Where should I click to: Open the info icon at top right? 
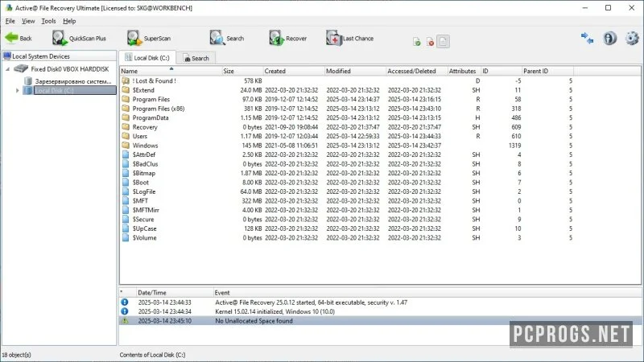pyautogui.click(x=609, y=38)
